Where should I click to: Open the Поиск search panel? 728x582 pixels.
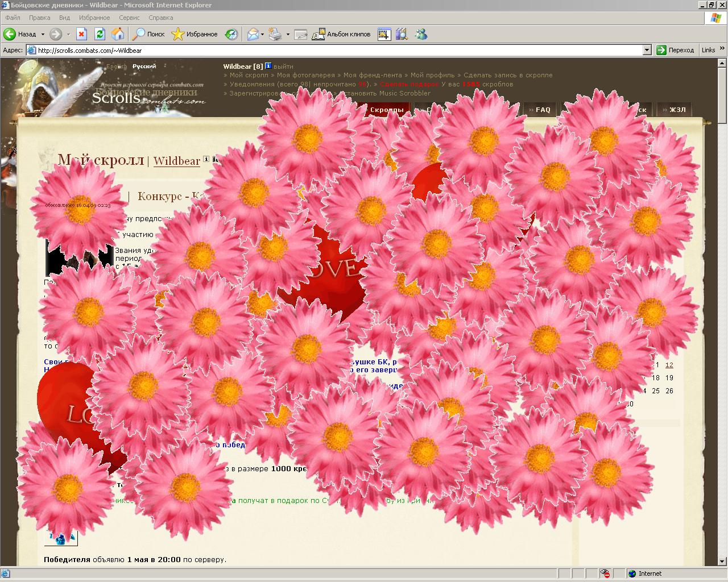[148, 34]
